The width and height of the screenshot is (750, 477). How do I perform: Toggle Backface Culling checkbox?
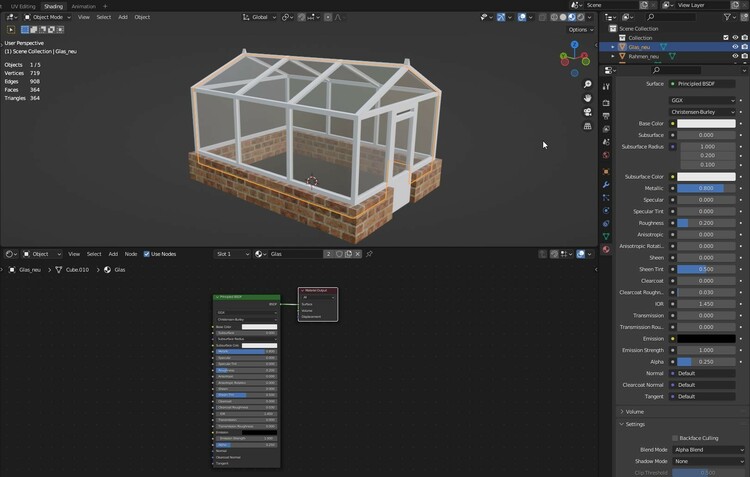click(x=675, y=438)
